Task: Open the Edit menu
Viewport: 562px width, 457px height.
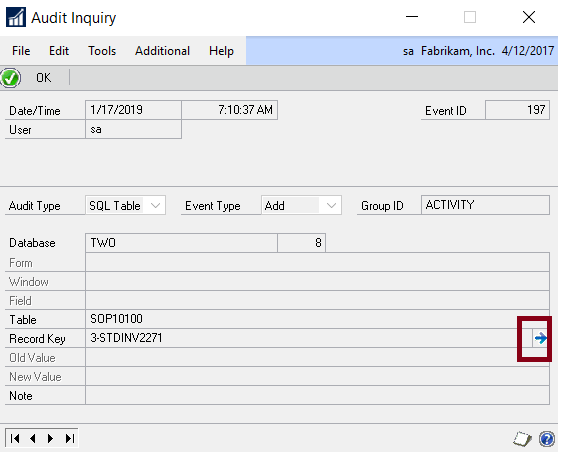Action: click(x=59, y=51)
